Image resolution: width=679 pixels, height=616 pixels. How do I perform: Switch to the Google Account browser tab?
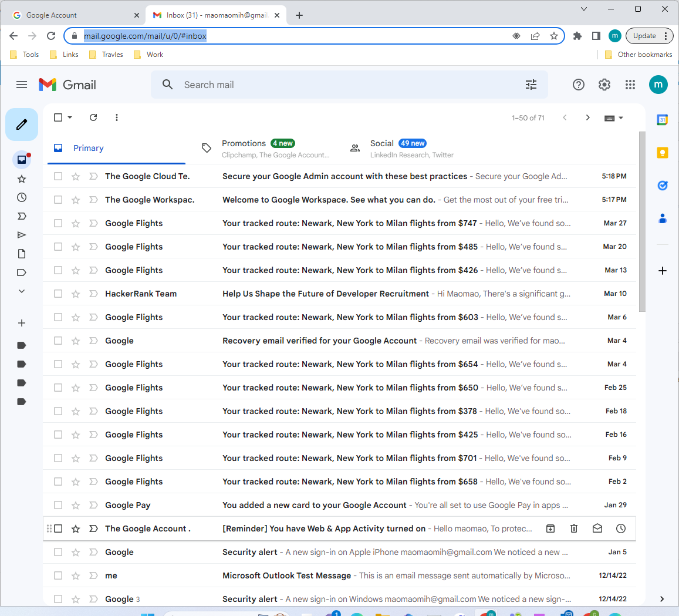pos(76,15)
